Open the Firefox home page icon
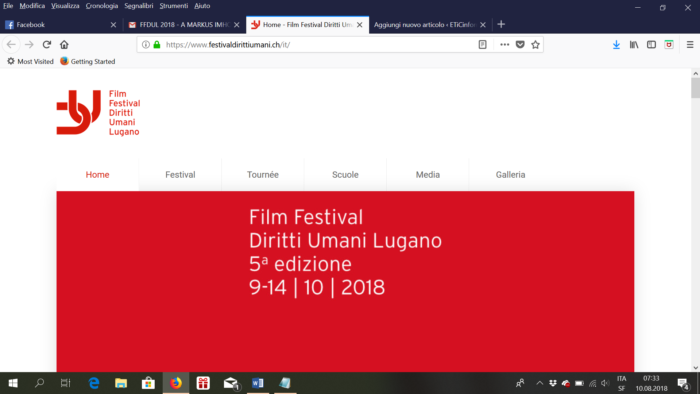The image size is (700, 394). (64, 45)
